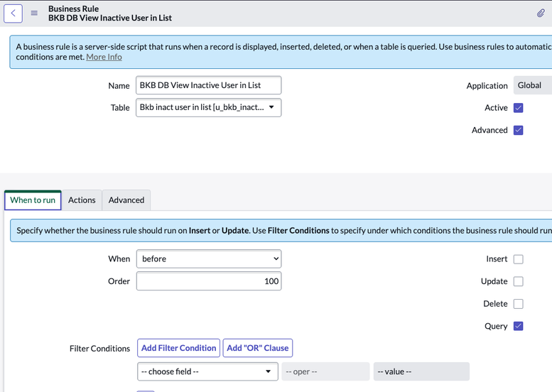Open the form context menu hamburger icon

point(34,13)
